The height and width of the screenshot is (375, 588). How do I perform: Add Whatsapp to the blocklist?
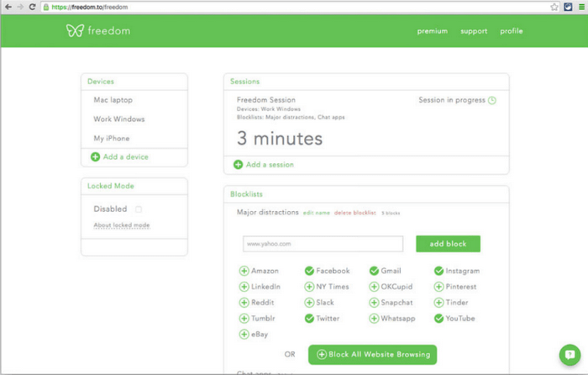pos(374,319)
